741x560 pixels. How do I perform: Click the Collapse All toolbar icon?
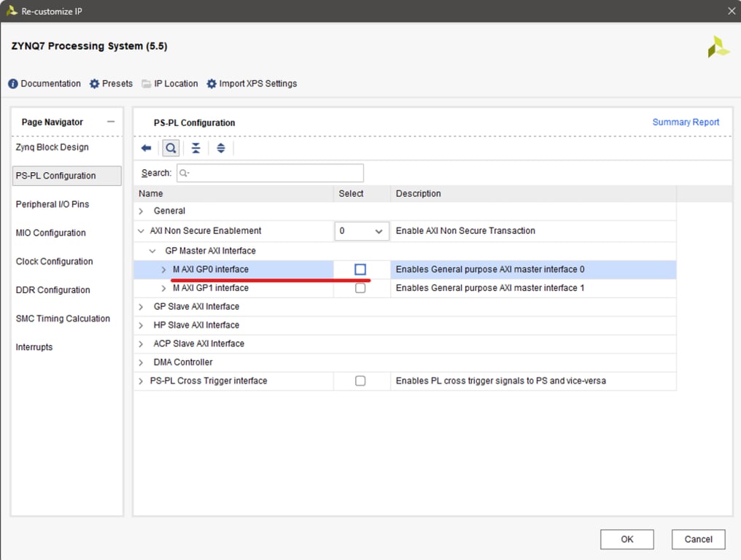coord(195,148)
